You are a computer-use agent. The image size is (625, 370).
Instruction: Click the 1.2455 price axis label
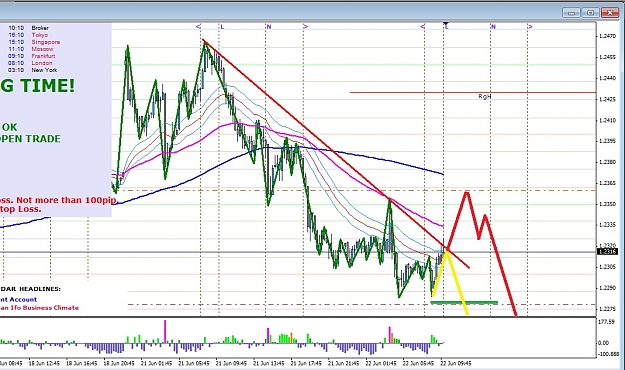[607, 57]
